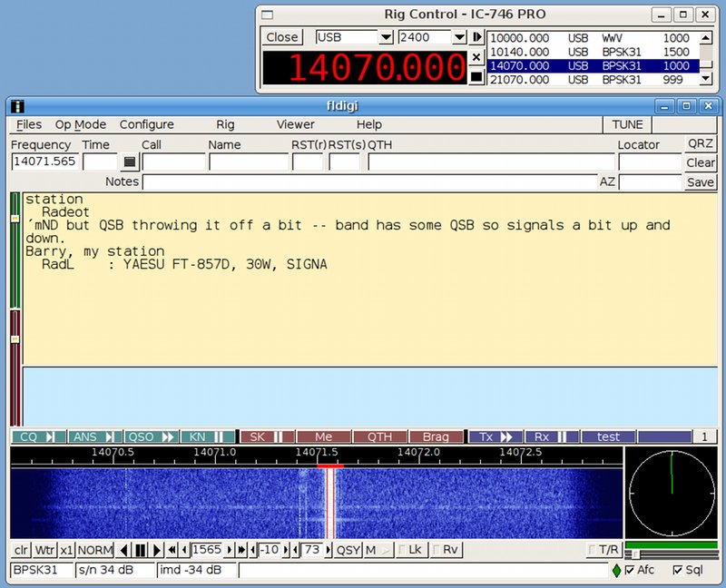Run the QSO macro
Viewport: 726px width, 588px height.
pos(152,437)
